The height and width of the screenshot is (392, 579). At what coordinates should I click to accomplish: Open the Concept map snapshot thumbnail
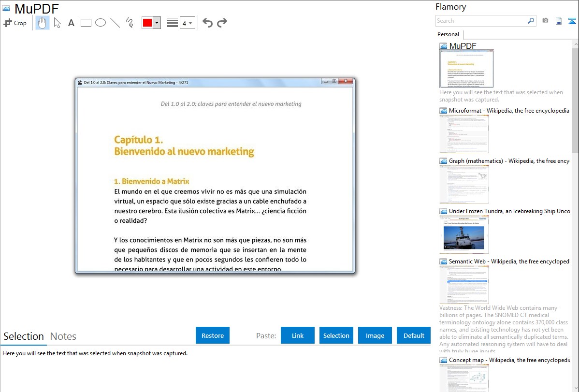(464, 378)
